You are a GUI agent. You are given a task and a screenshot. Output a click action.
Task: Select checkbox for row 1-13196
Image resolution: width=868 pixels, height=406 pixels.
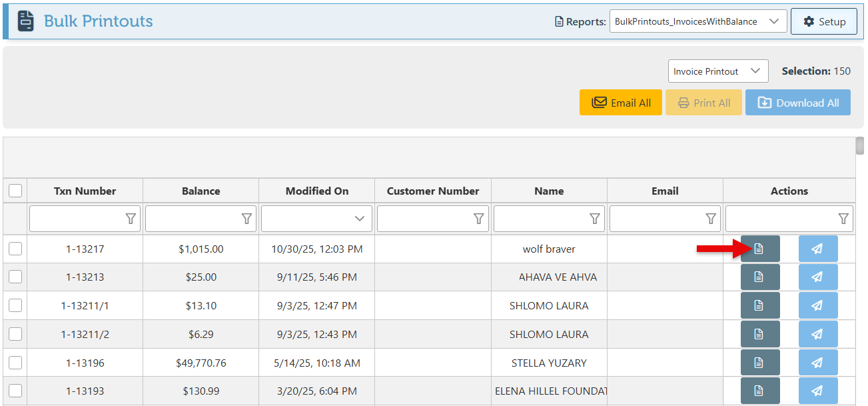15,363
